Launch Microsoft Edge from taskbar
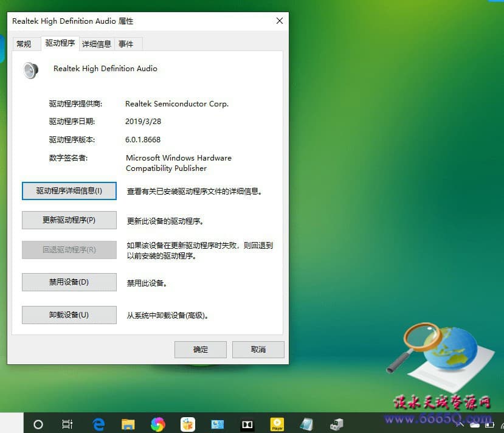The width and height of the screenshot is (504, 433). click(x=98, y=424)
